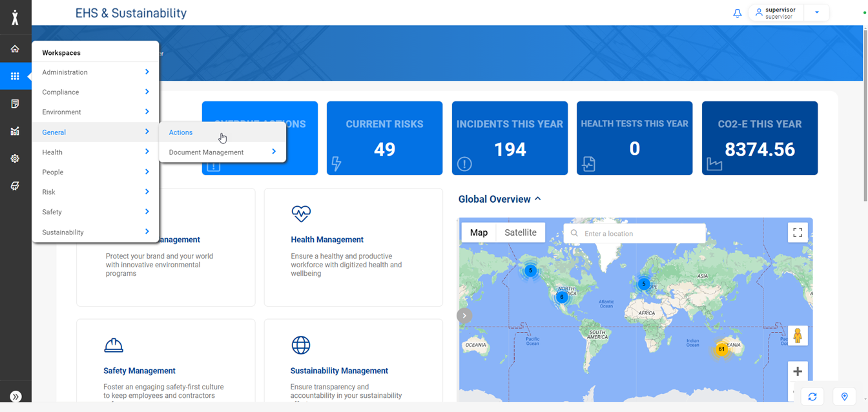Select Actions from General submenu

[181, 132]
